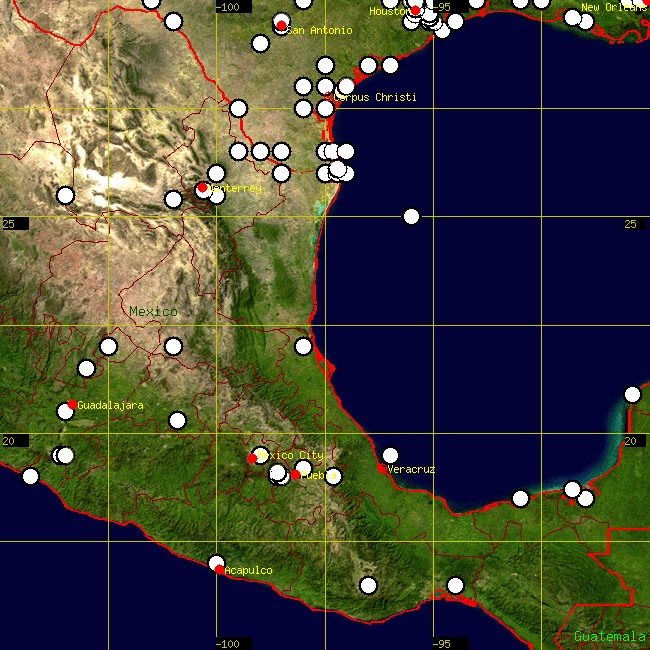Select the Mexico City label
The image size is (650, 650).
pos(290,455)
